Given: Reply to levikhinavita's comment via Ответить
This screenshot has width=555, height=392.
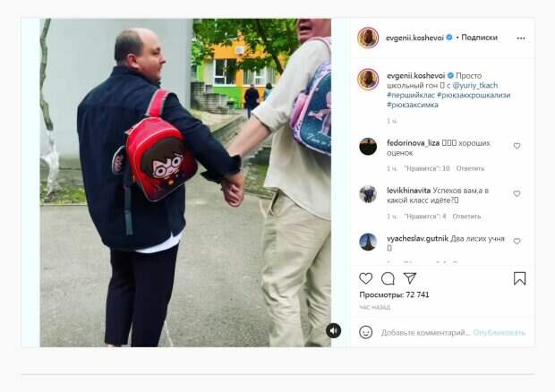Looking at the screenshot, I should tap(466, 217).
